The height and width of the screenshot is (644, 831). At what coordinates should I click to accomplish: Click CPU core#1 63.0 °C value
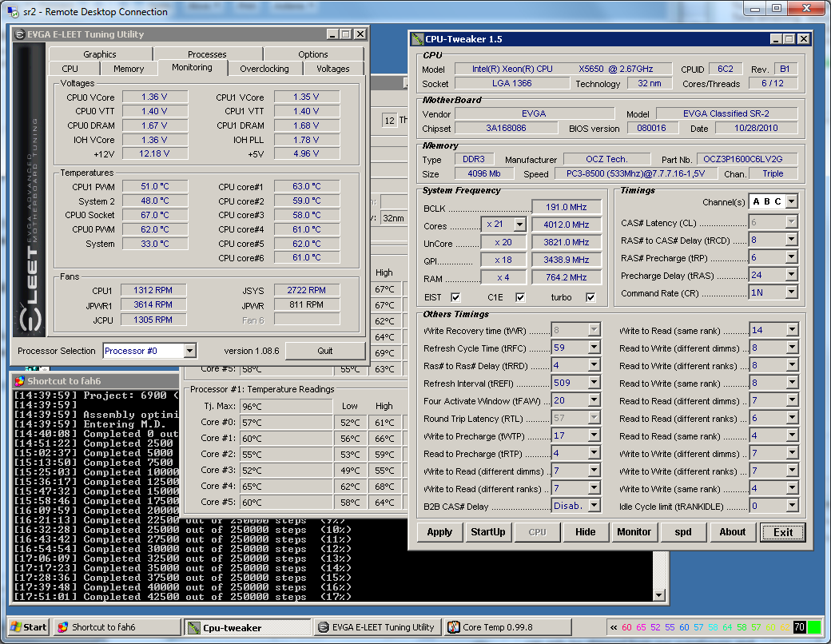coord(306,187)
